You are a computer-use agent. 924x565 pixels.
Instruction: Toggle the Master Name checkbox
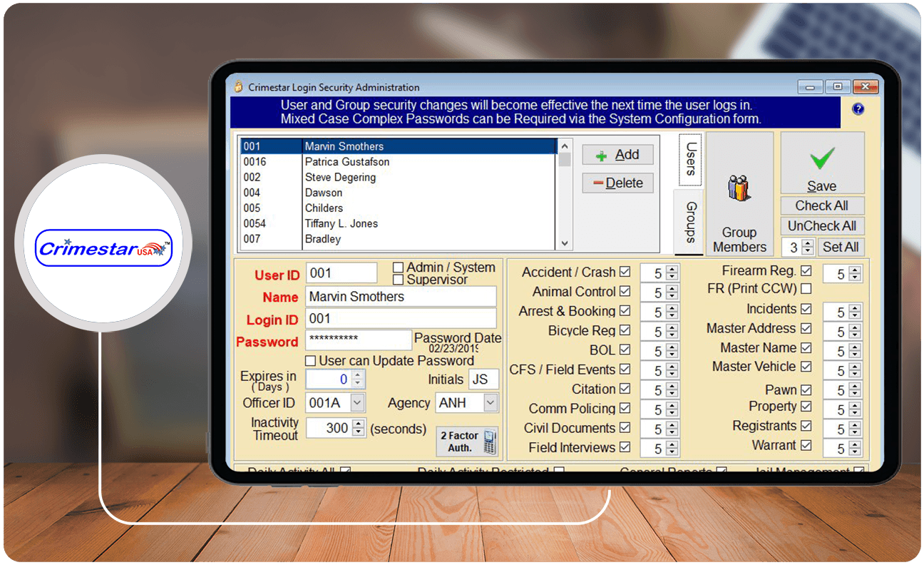[x=806, y=347]
